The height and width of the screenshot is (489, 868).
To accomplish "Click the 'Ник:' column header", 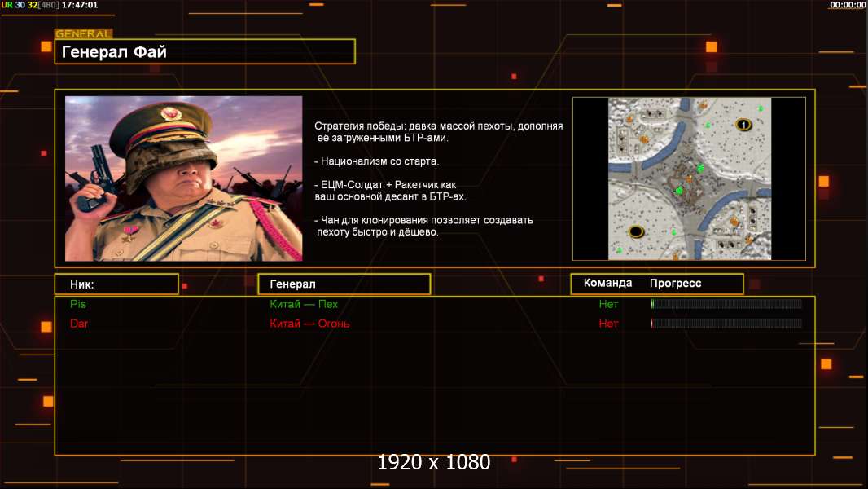I will (x=116, y=284).
